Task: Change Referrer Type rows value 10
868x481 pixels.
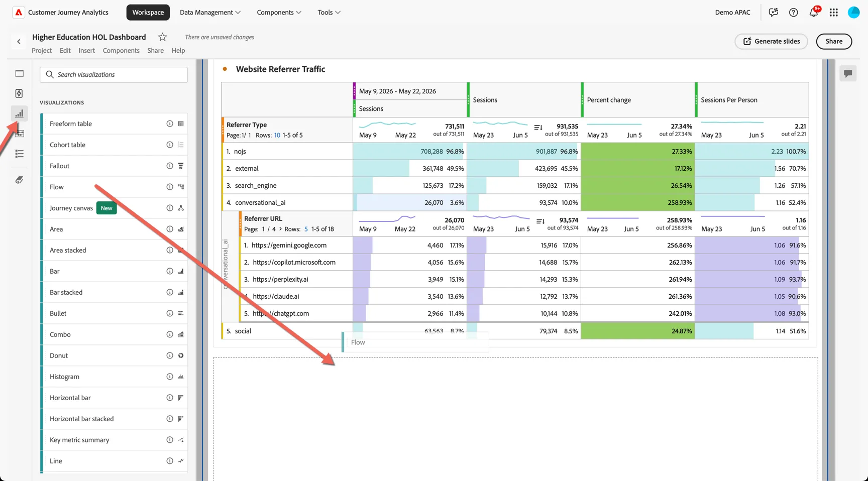Action: (277, 135)
